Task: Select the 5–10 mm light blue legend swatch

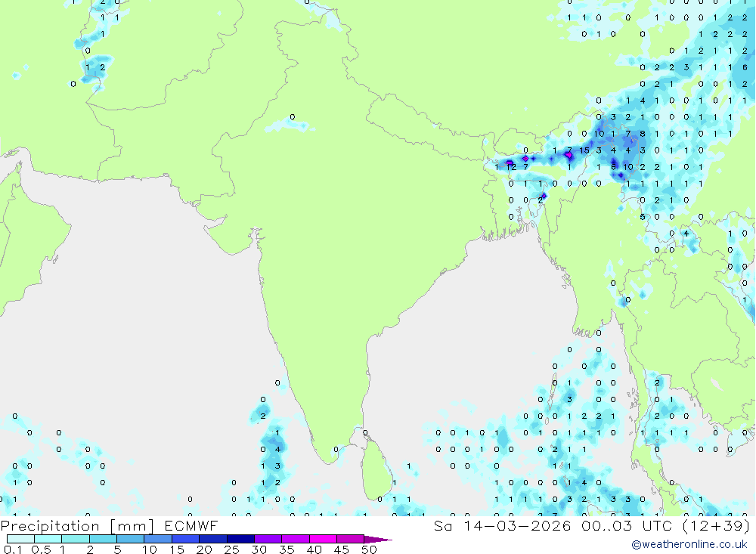Action: point(131,539)
